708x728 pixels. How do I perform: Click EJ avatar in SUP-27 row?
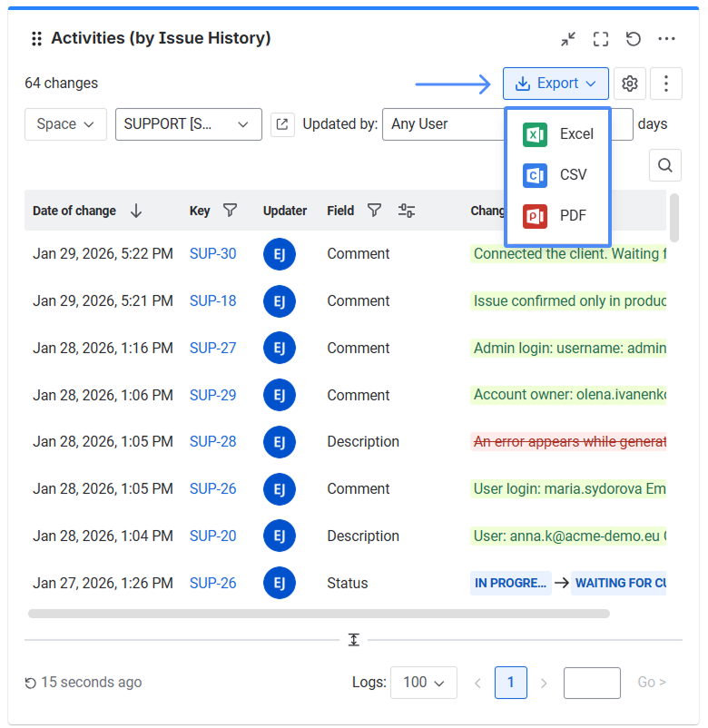pos(280,349)
